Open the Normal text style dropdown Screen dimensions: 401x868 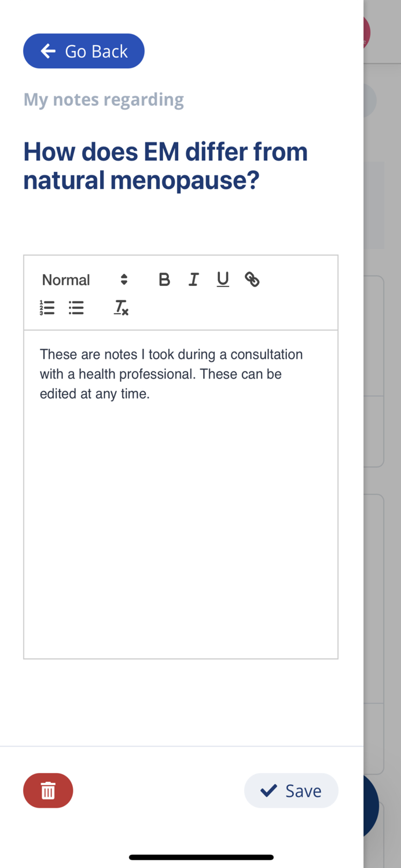click(x=84, y=280)
